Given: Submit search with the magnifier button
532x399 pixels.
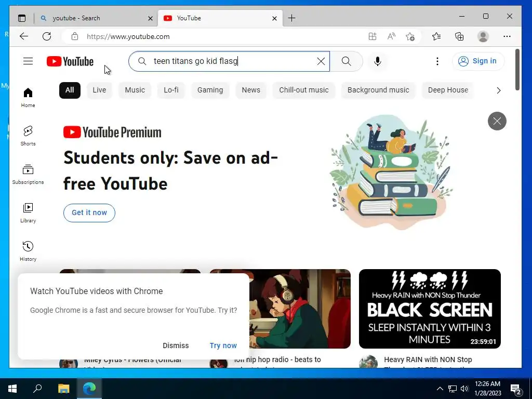Looking at the screenshot, I should (x=346, y=61).
